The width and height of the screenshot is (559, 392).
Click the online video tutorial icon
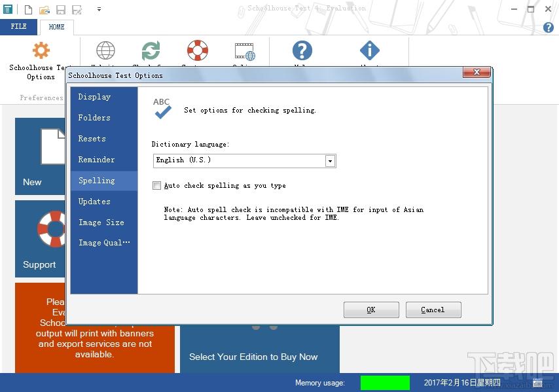click(x=245, y=52)
